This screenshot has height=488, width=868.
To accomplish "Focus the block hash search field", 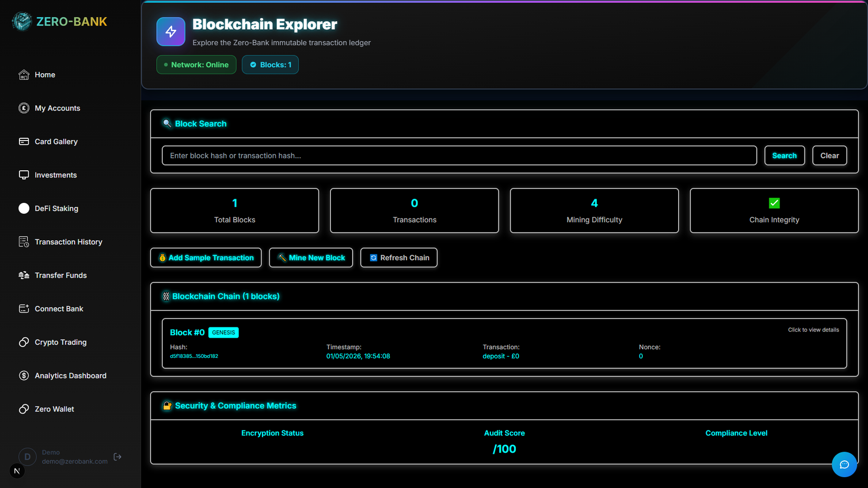I will tap(459, 156).
